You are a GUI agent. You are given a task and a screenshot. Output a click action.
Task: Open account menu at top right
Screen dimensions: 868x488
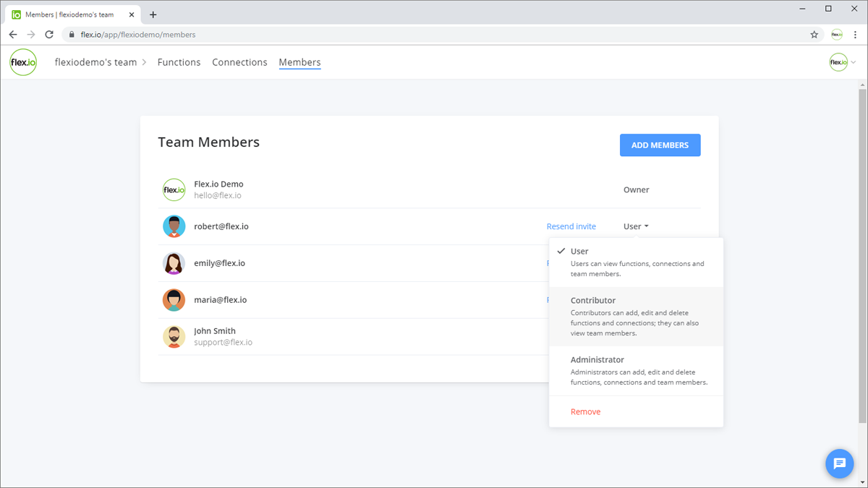pos(843,62)
